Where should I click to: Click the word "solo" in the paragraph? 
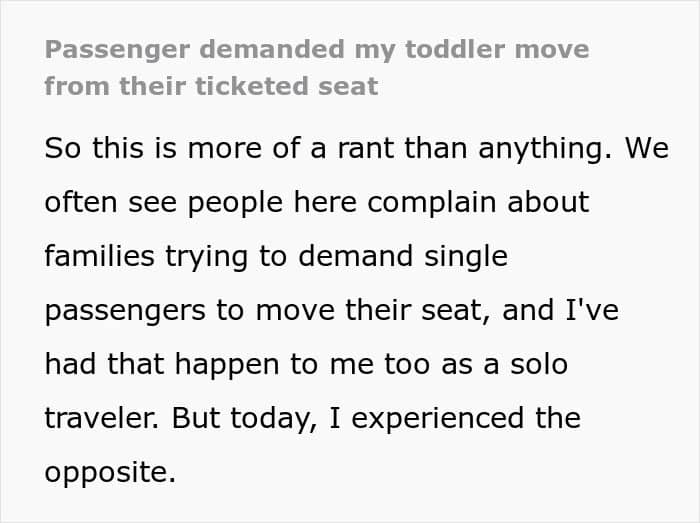click(x=539, y=364)
